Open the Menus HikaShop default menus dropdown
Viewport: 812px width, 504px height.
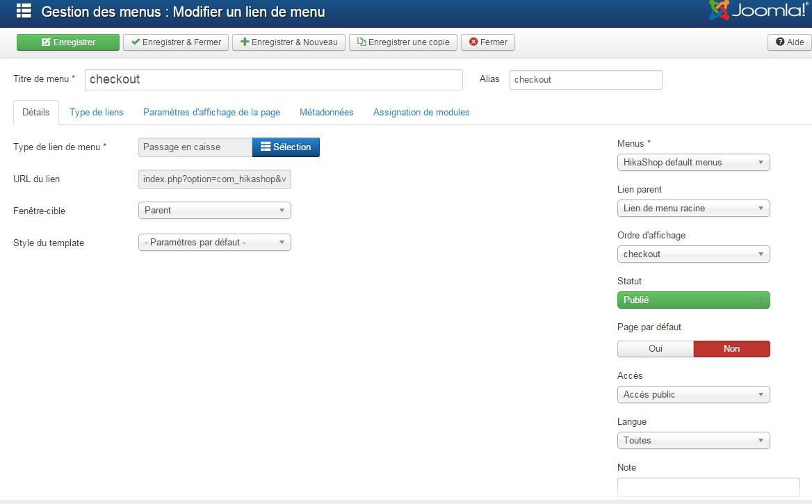click(693, 163)
